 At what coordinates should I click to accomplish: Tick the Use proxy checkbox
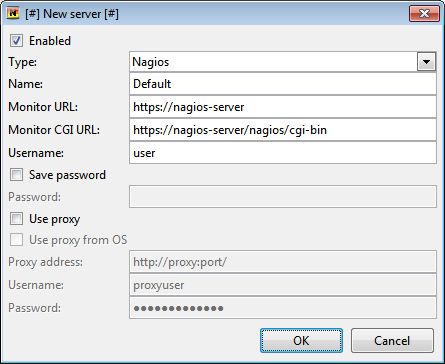point(16,219)
